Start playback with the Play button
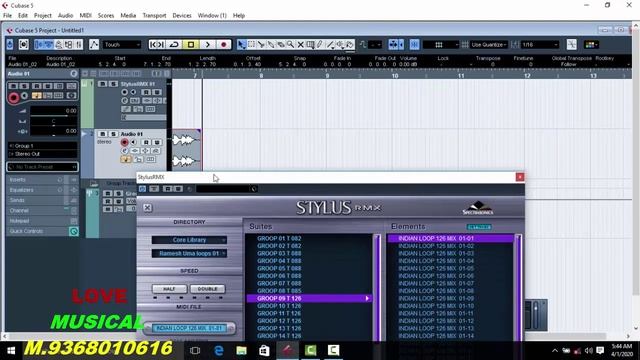The height and width of the screenshot is (360, 640). [207, 44]
